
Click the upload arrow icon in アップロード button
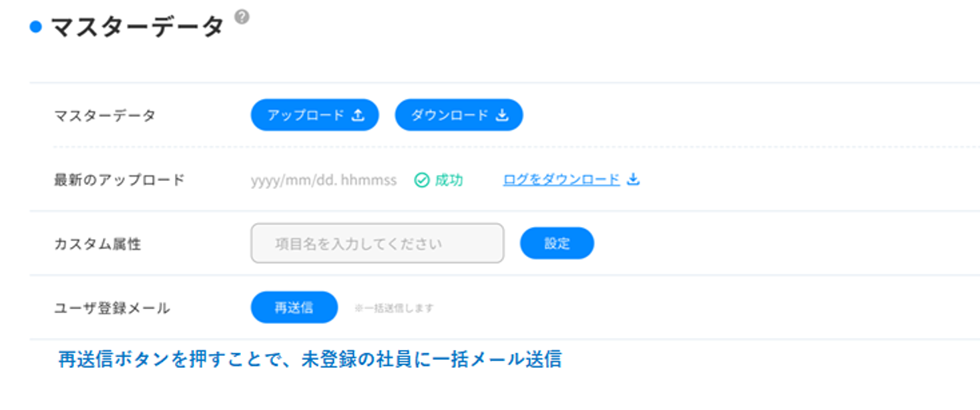358,116
